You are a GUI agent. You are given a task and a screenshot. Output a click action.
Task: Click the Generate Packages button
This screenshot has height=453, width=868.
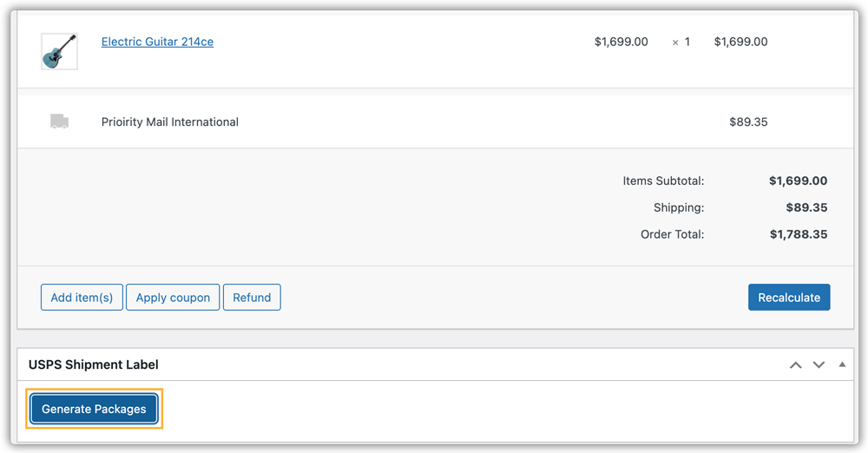[94, 409]
